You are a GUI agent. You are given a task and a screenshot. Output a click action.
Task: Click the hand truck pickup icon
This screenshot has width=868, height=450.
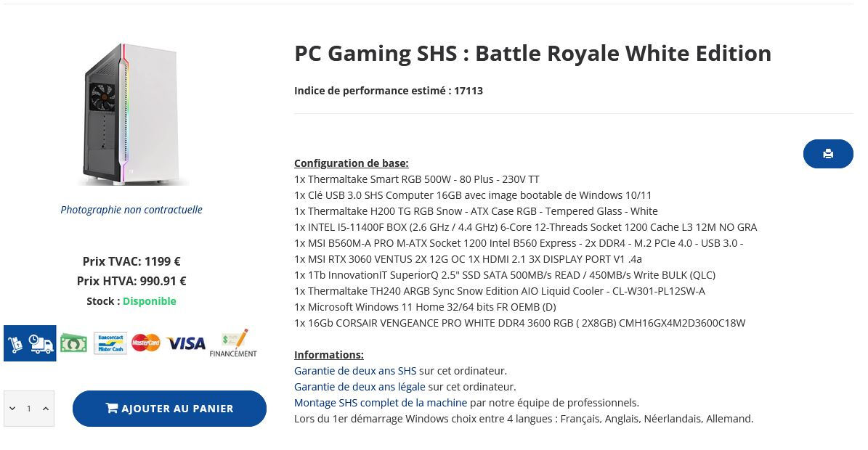[15, 343]
